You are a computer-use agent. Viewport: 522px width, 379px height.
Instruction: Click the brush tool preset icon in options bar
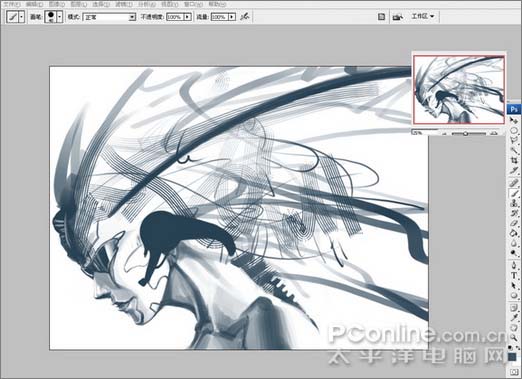coord(13,17)
